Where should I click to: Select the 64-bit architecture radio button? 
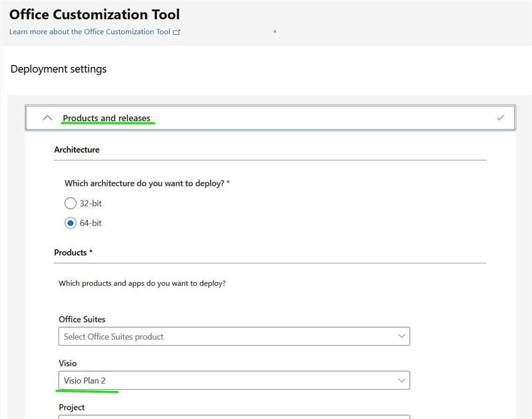[x=70, y=223]
